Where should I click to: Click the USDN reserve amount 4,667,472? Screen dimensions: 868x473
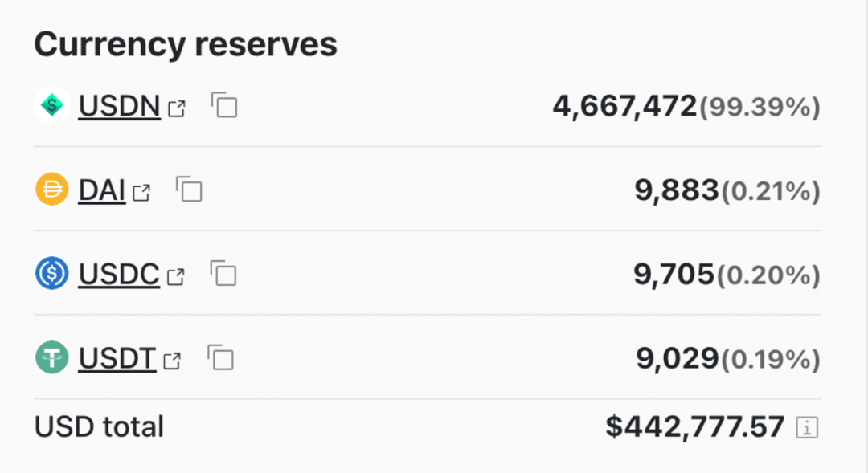(624, 105)
